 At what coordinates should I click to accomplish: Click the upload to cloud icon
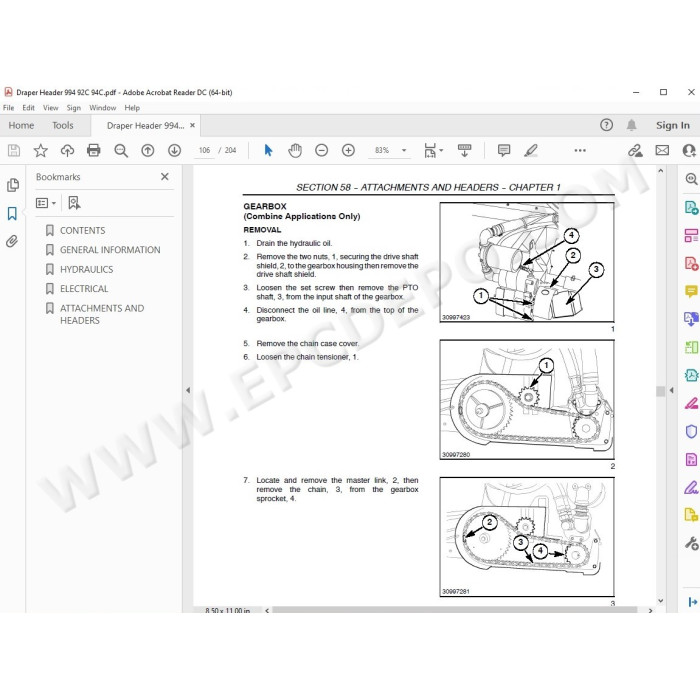(x=67, y=150)
